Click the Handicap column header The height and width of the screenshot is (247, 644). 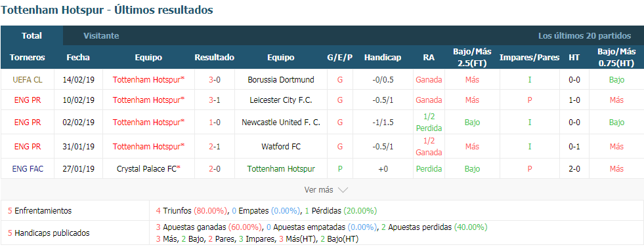(382, 58)
